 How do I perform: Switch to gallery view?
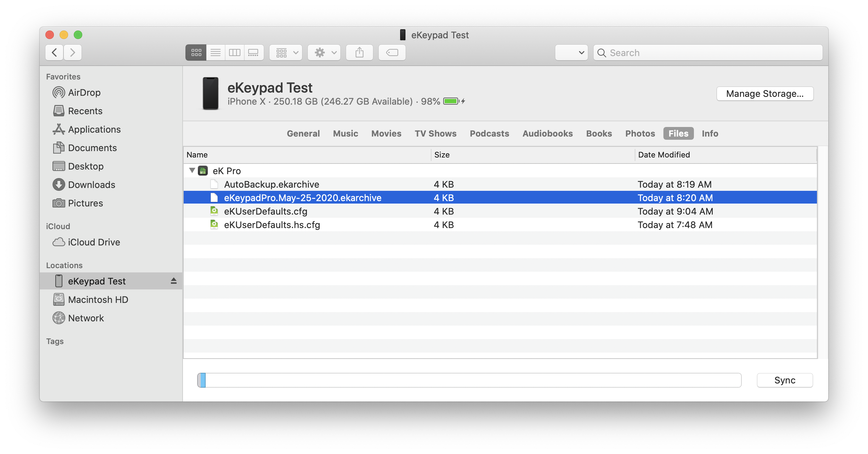click(x=254, y=52)
